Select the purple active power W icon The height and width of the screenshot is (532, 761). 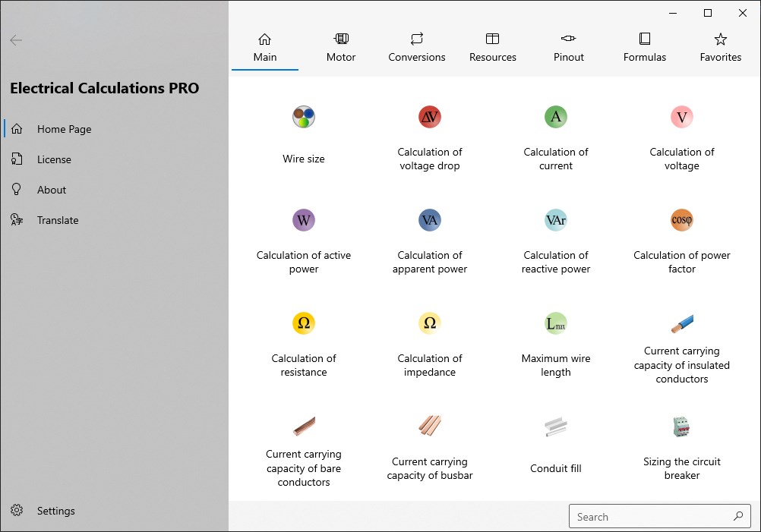point(304,220)
